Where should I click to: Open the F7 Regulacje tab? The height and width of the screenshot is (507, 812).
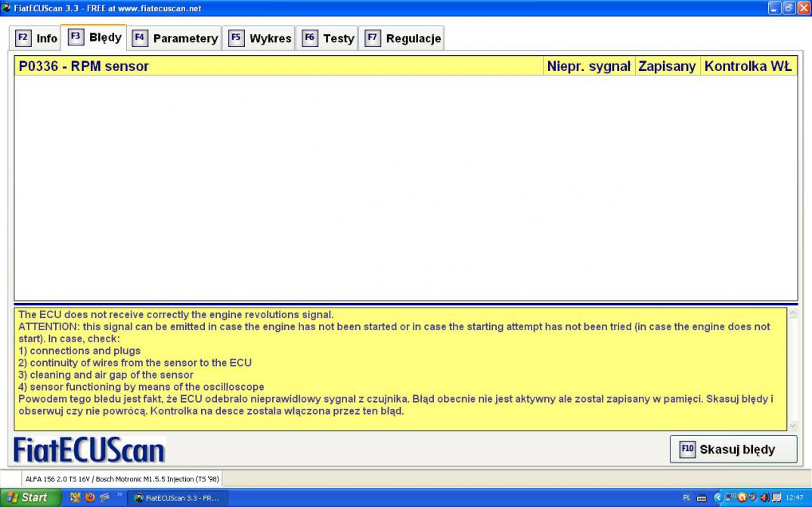pos(401,39)
